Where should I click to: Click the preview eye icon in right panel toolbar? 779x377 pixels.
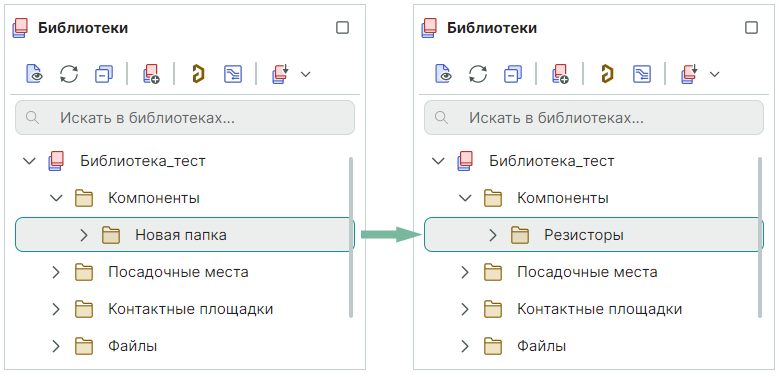click(x=444, y=74)
